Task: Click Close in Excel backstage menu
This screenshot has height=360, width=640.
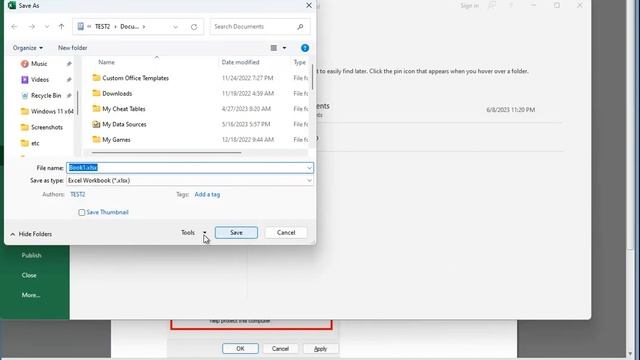Action: 29,276
